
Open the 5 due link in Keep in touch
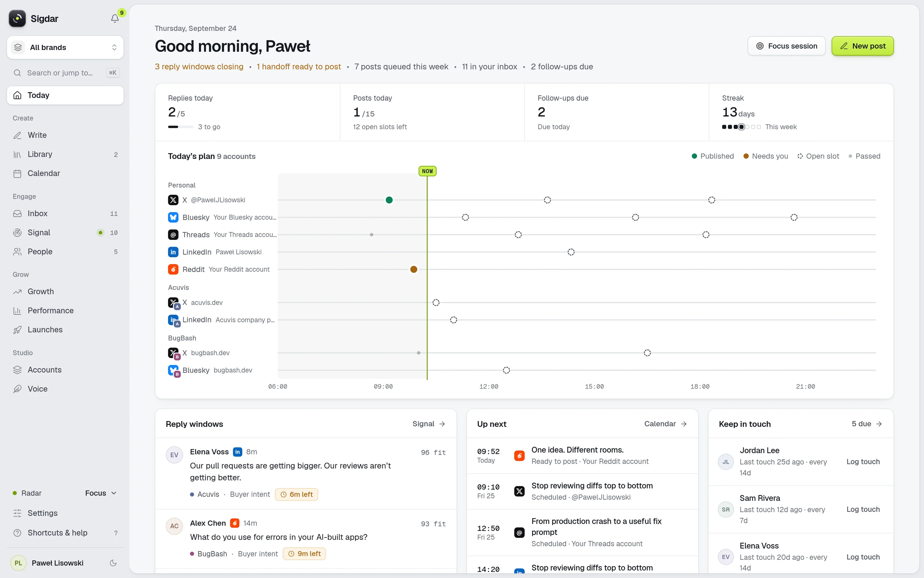click(867, 424)
